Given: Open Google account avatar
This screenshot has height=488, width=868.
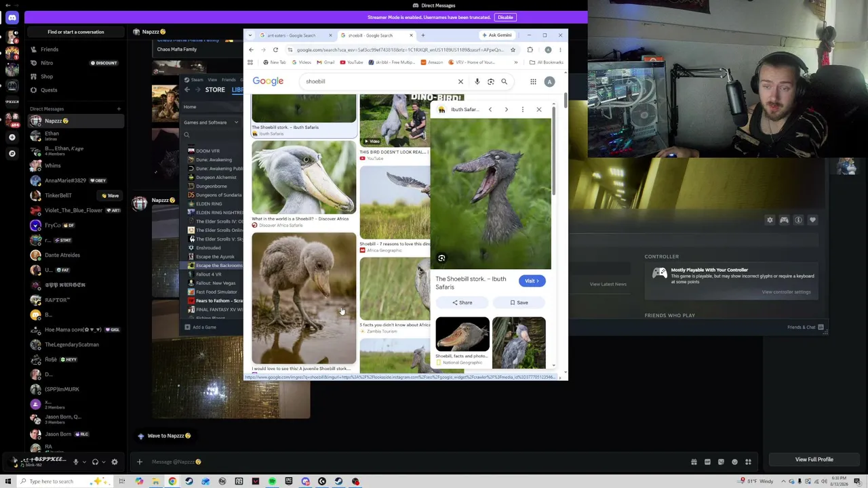Looking at the screenshot, I should click(x=549, y=82).
